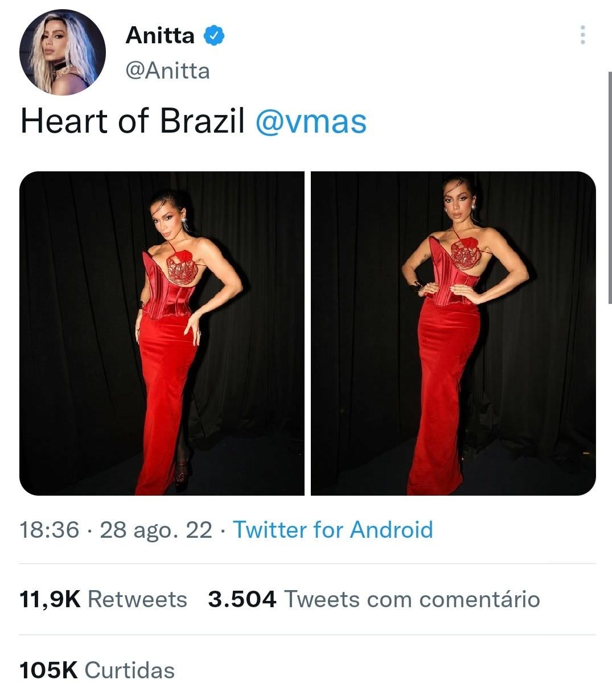Open the Twitter for Android source link
This screenshot has width=612, height=700.
[x=333, y=530]
